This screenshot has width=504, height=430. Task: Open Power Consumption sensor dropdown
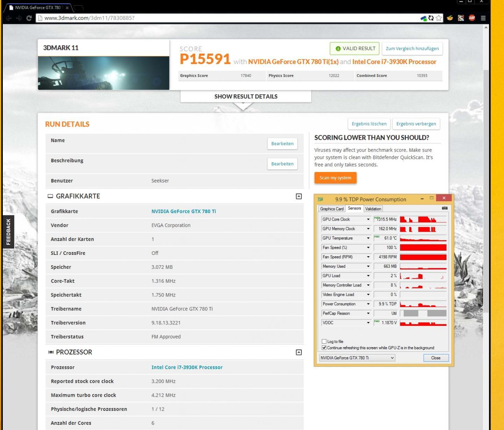(x=368, y=304)
